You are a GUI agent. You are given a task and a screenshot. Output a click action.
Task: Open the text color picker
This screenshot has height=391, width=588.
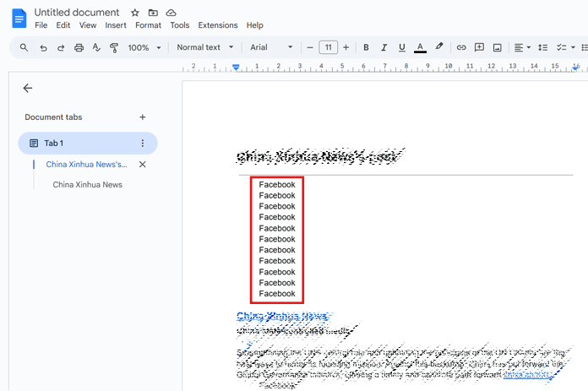[x=420, y=47]
